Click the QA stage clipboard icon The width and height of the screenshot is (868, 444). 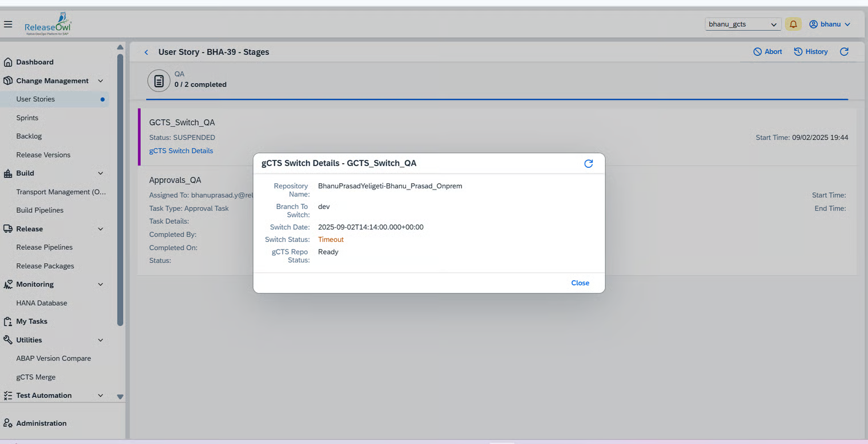[159, 80]
